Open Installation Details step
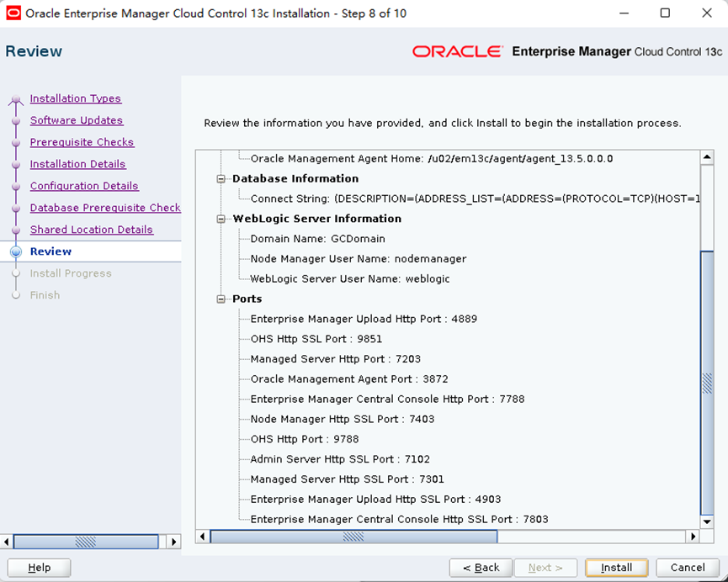This screenshot has width=728, height=582. [x=77, y=164]
